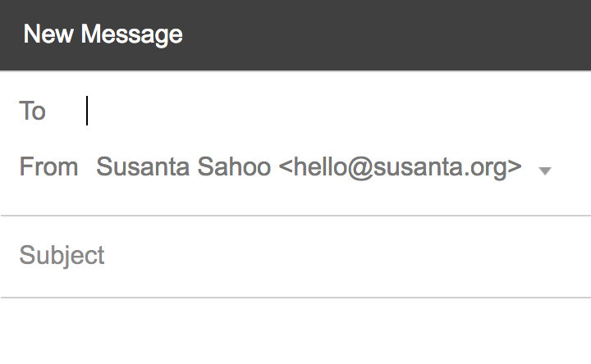Screen dimensions: 591x364
Task: Place cursor at the blinking To caret
Action: point(87,111)
